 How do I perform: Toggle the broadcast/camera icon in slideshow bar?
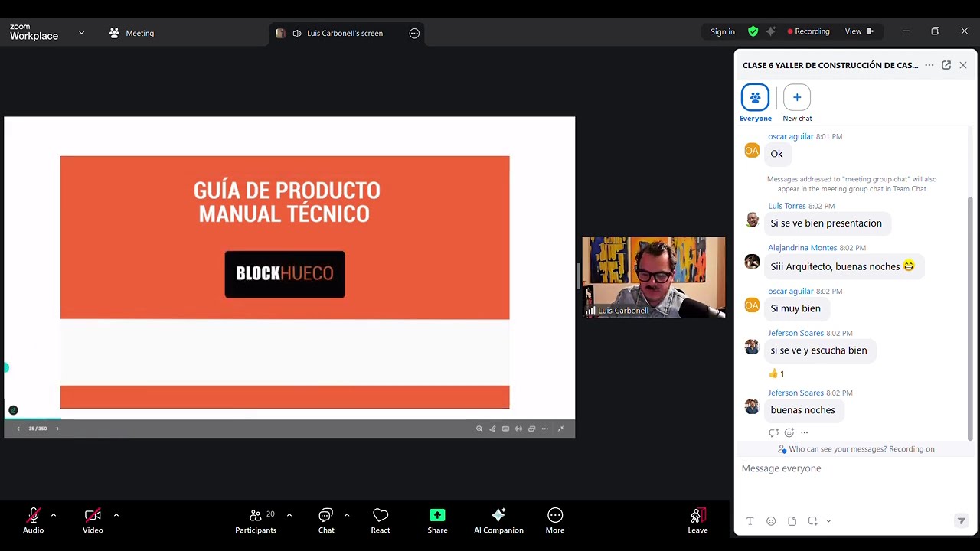[x=518, y=429]
